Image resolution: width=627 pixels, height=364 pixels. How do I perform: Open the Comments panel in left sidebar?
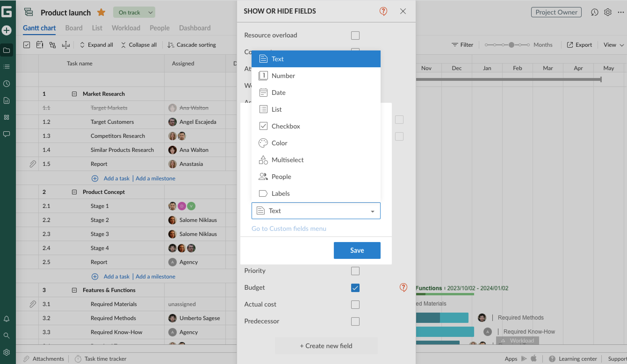click(x=7, y=134)
